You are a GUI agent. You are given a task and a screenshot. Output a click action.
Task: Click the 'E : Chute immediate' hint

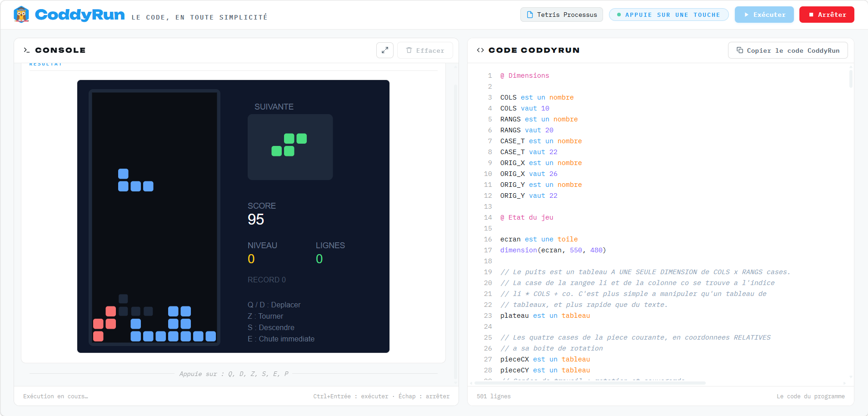click(x=281, y=339)
